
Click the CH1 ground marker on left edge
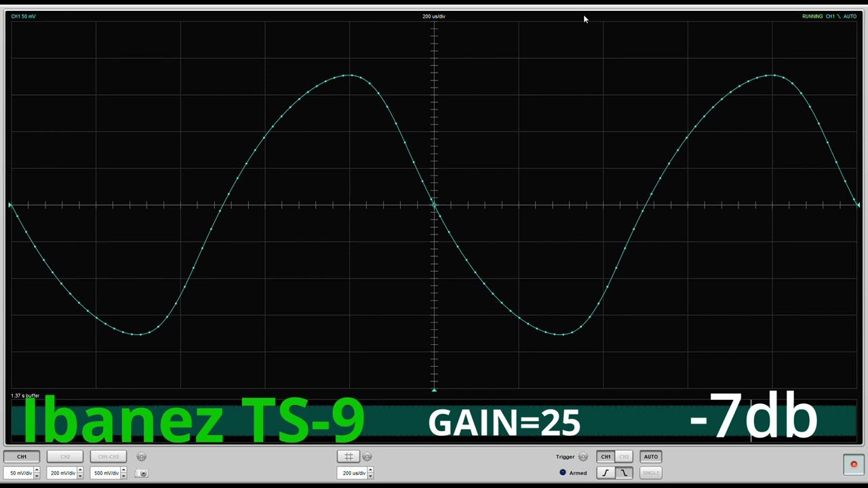pos(9,205)
